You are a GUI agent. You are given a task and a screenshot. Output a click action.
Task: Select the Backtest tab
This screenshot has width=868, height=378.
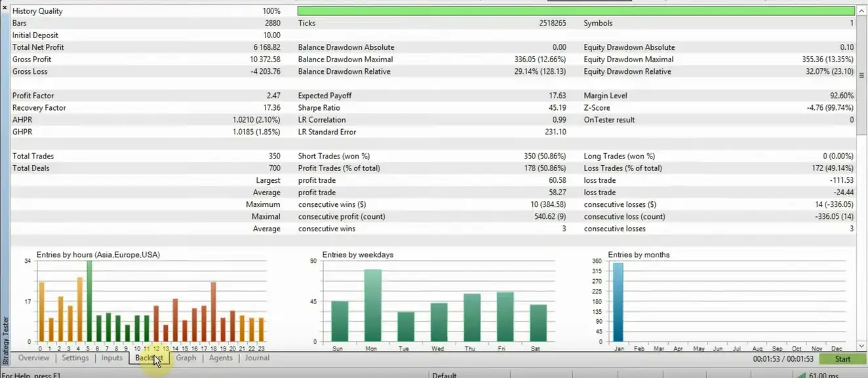tap(149, 358)
